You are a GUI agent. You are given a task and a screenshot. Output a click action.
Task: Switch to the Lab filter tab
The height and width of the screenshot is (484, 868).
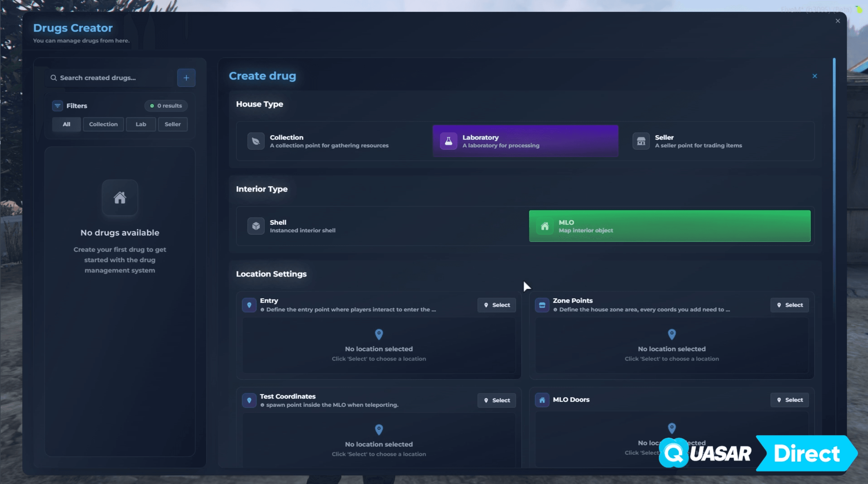pyautogui.click(x=141, y=124)
